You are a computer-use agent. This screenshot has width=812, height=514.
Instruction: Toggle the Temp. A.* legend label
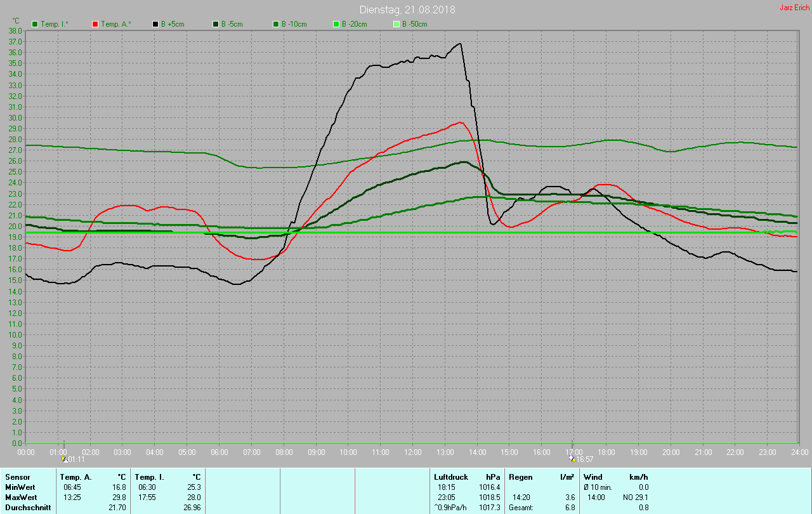pos(115,24)
